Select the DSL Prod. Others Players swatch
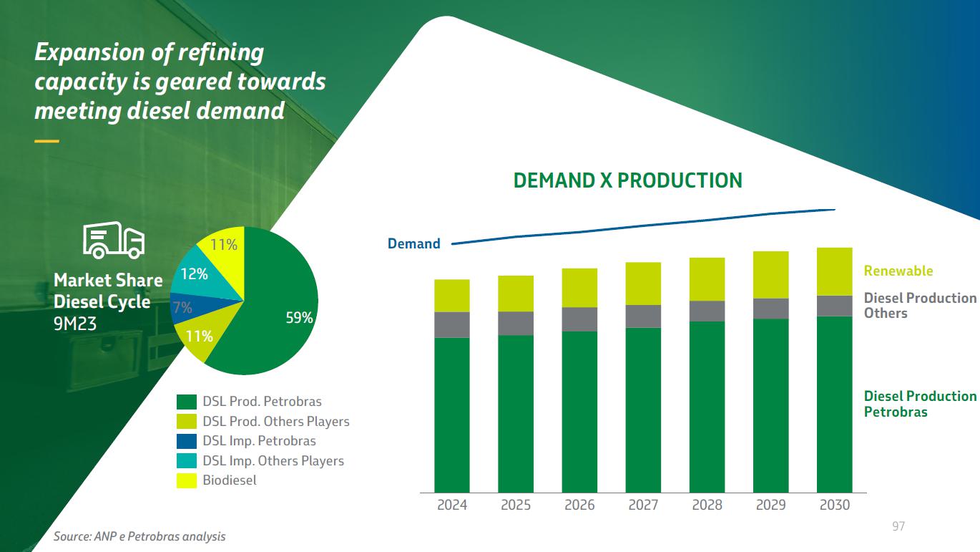The width and height of the screenshot is (980, 552). point(187,422)
